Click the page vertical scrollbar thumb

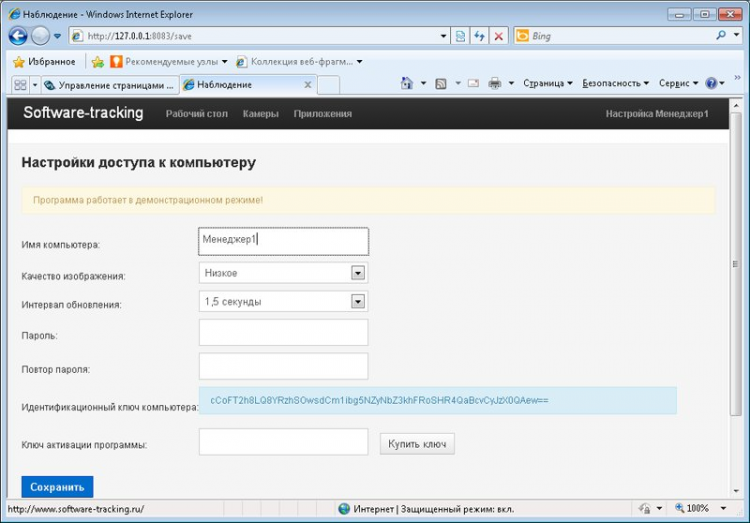click(736, 263)
